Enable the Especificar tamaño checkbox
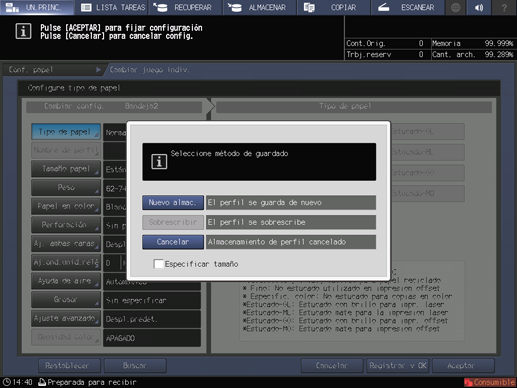The width and height of the screenshot is (517, 388). [x=159, y=264]
